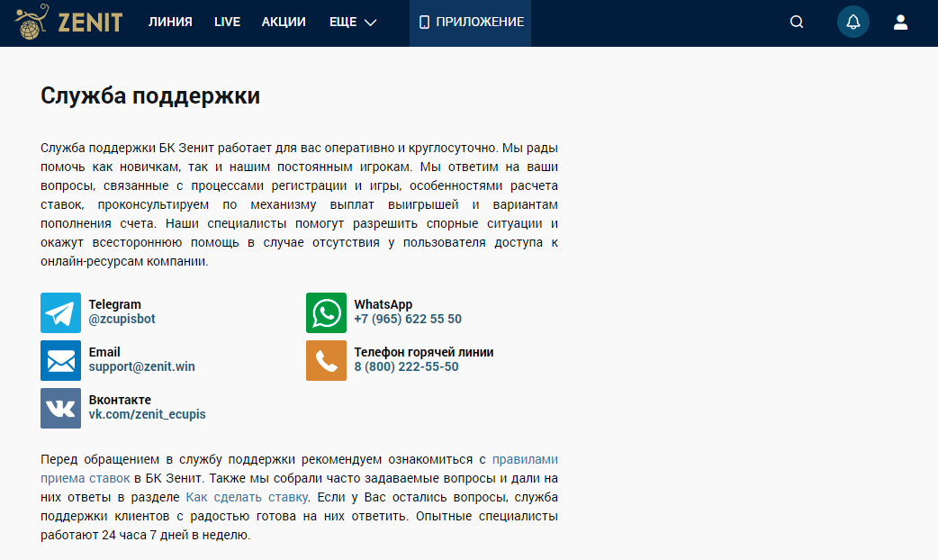This screenshot has width=938, height=560.
Task: Click the WhatsApp green icon
Action: [326, 313]
